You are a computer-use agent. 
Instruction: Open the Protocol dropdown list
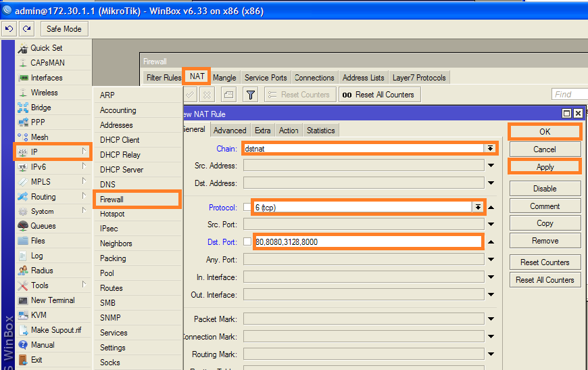[478, 207]
